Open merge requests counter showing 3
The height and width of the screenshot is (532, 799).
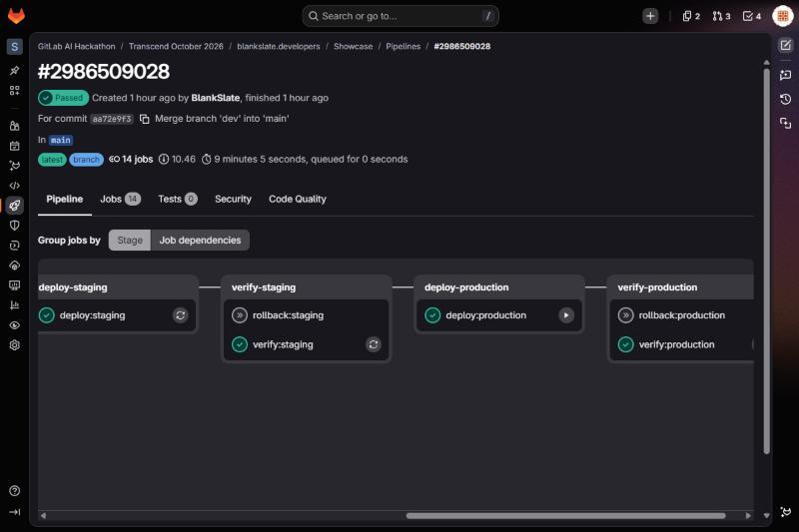coord(721,16)
